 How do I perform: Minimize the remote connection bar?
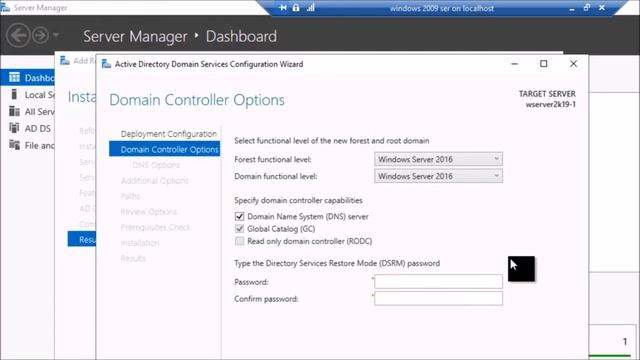click(572, 8)
